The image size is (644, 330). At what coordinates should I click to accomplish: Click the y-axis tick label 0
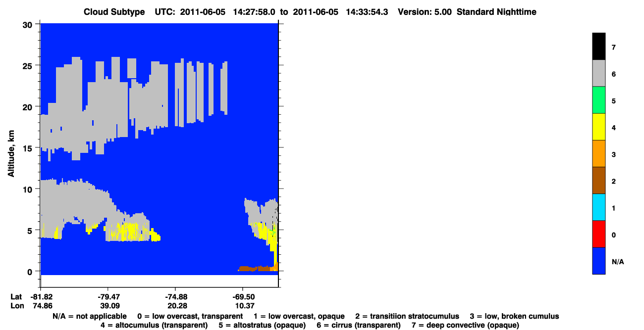tap(31, 271)
